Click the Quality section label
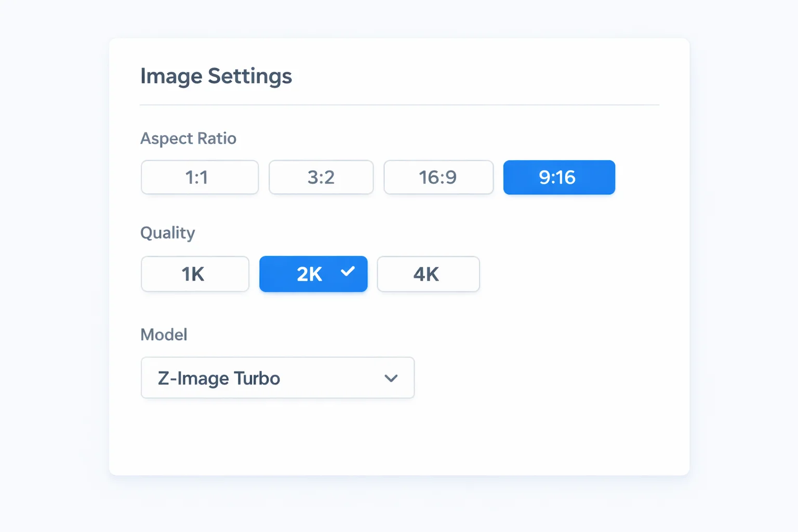Viewport: 798px width, 532px height. 167,233
